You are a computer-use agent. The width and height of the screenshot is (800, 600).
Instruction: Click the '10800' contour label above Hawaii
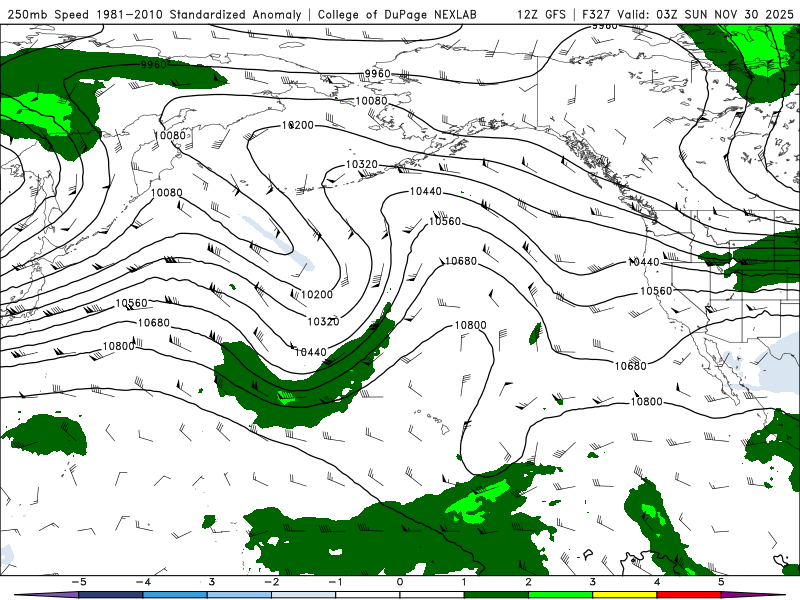click(470, 325)
